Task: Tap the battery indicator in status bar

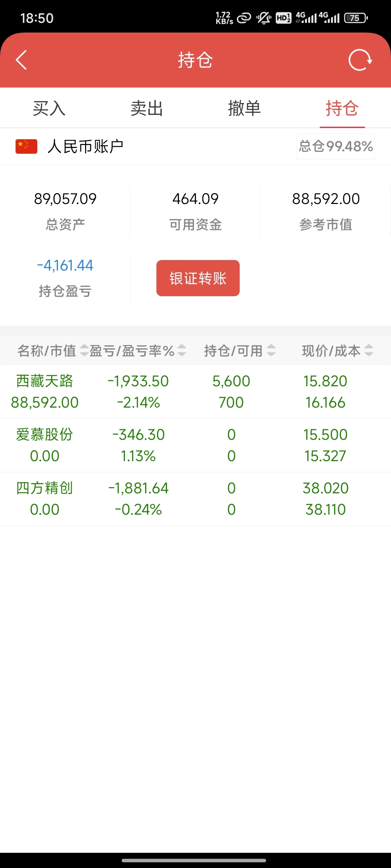Action: [356, 18]
